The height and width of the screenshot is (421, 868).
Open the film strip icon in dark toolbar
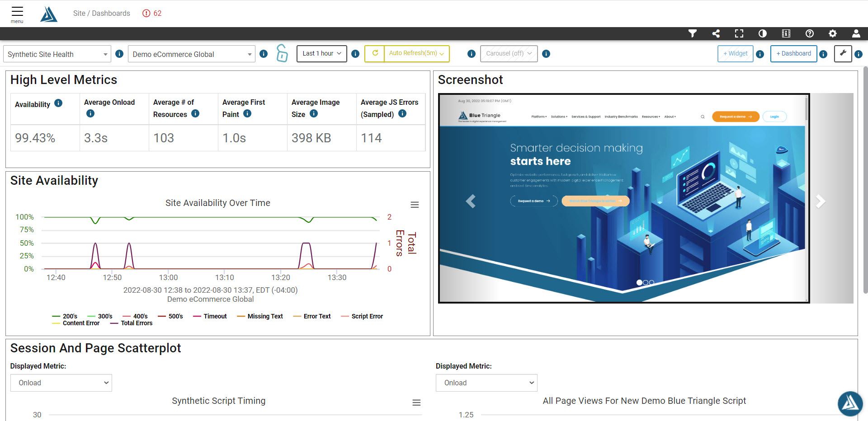(x=786, y=33)
